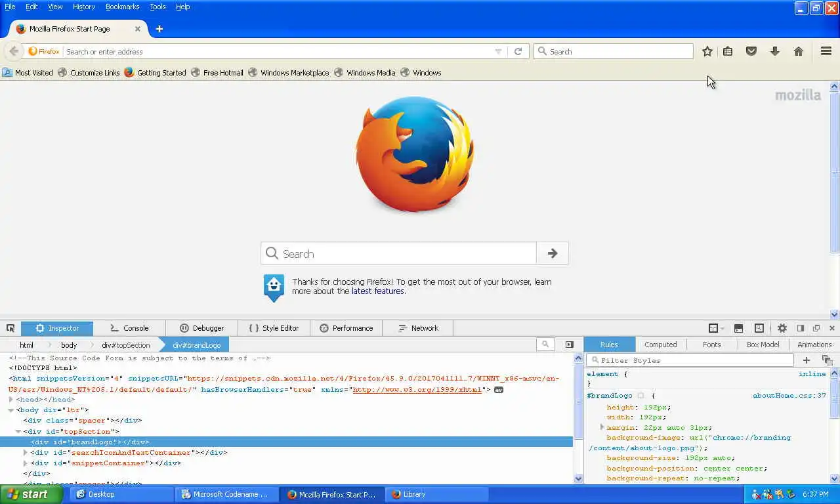Follow the latest features link
The width and height of the screenshot is (840, 504).
[x=378, y=291]
